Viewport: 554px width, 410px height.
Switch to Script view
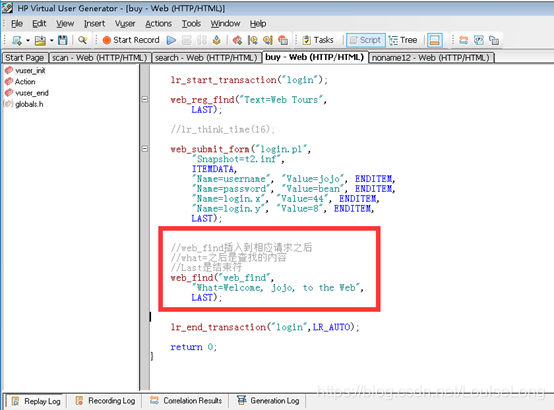click(365, 40)
